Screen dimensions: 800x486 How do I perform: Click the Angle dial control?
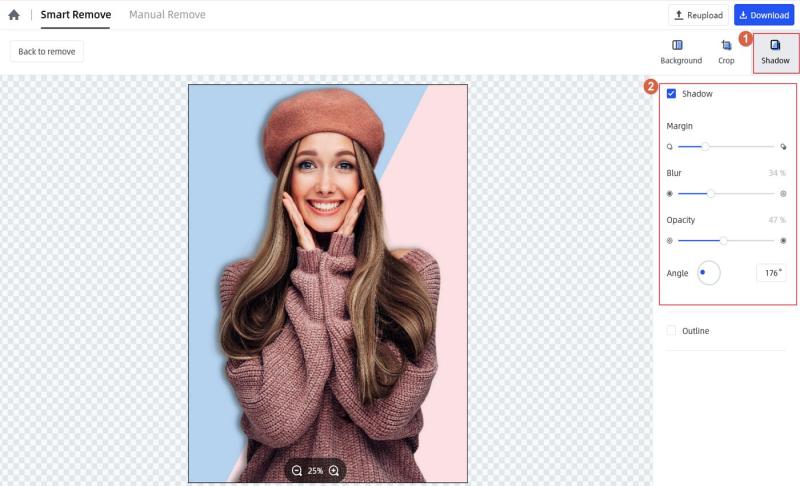(709, 273)
